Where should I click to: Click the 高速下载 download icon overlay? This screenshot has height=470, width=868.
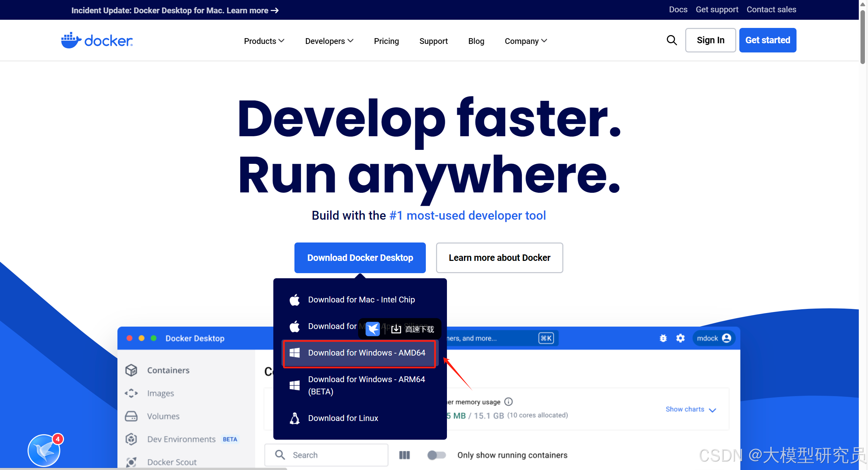coord(396,329)
